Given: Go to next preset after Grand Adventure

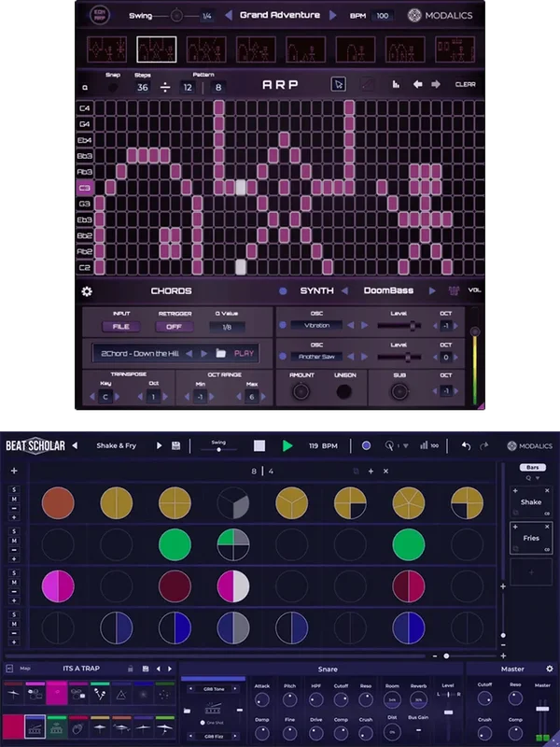Looking at the screenshot, I should [333, 16].
